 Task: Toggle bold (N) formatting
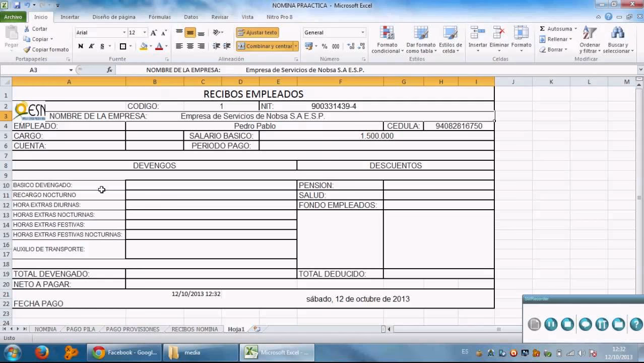click(x=81, y=46)
